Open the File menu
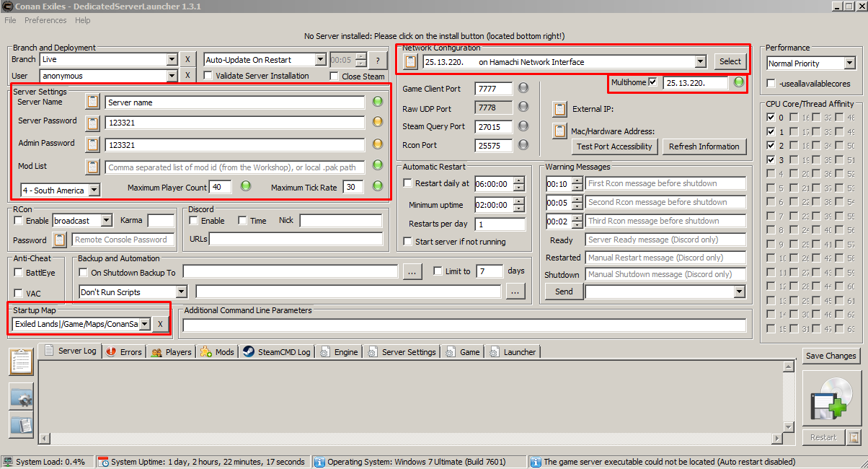This screenshot has width=868, height=469. (10, 20)
